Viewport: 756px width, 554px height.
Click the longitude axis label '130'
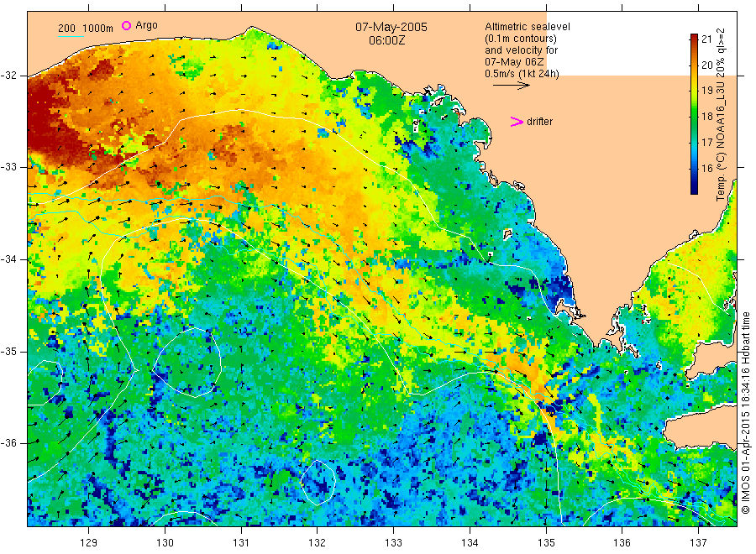[165, 543]
